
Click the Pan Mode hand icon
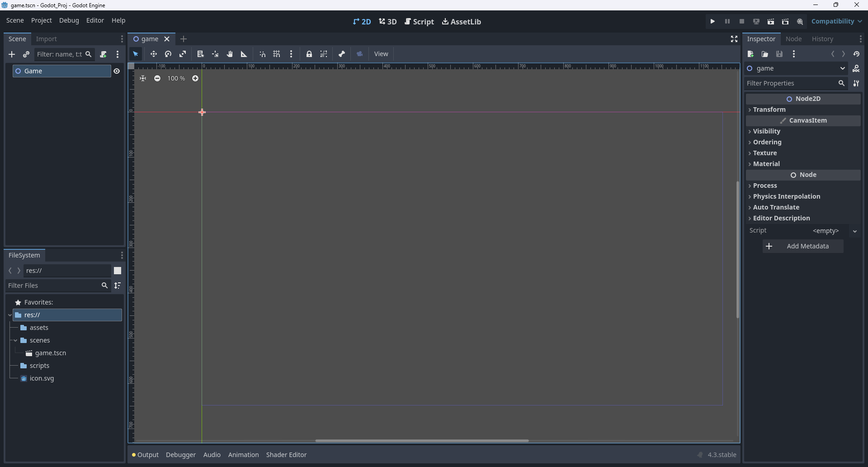[x=230, y=54]
